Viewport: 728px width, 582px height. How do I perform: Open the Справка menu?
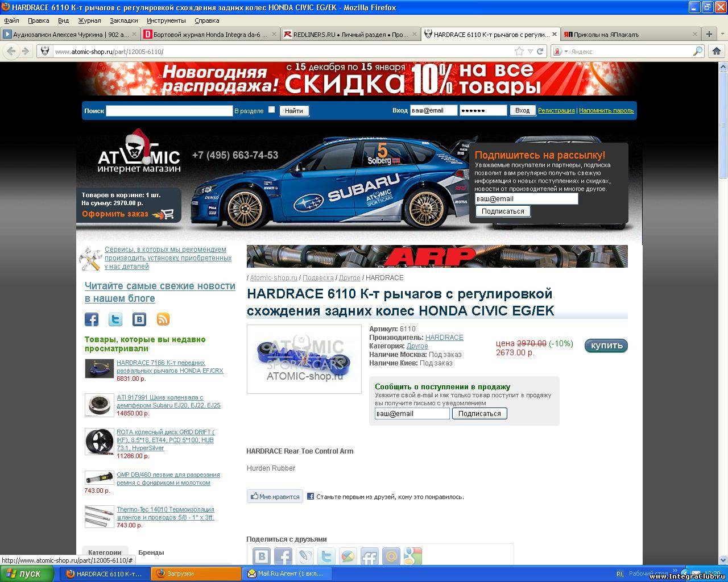point(206,20)
